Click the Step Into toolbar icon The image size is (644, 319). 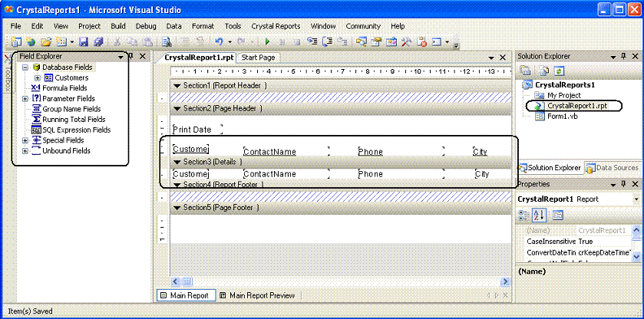313,41
